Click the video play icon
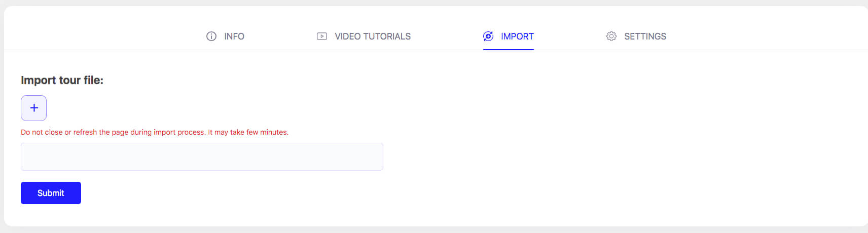Viewport: 868px width, 233px height. 322,36
